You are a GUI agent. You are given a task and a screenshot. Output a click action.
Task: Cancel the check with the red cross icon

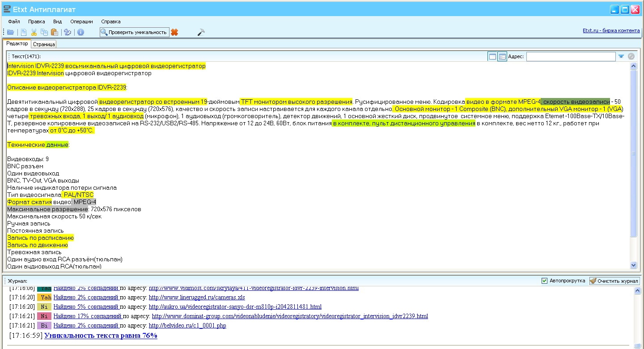click(x=174, y=32)
